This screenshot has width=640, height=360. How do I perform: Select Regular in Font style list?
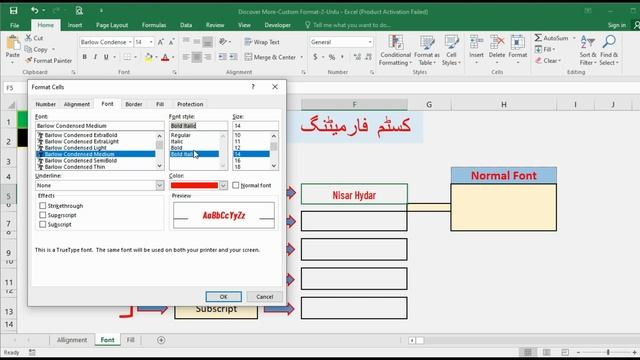181,135
